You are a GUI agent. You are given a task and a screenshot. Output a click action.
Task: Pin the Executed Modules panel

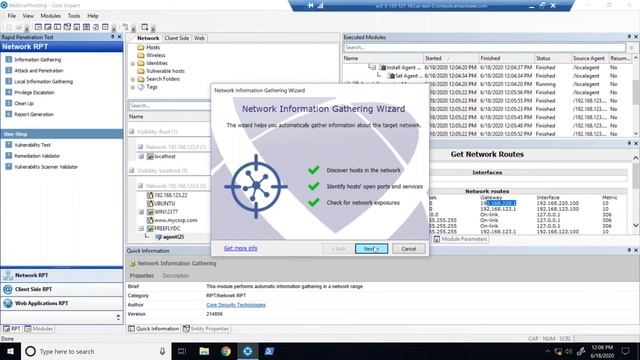[629, 37]
